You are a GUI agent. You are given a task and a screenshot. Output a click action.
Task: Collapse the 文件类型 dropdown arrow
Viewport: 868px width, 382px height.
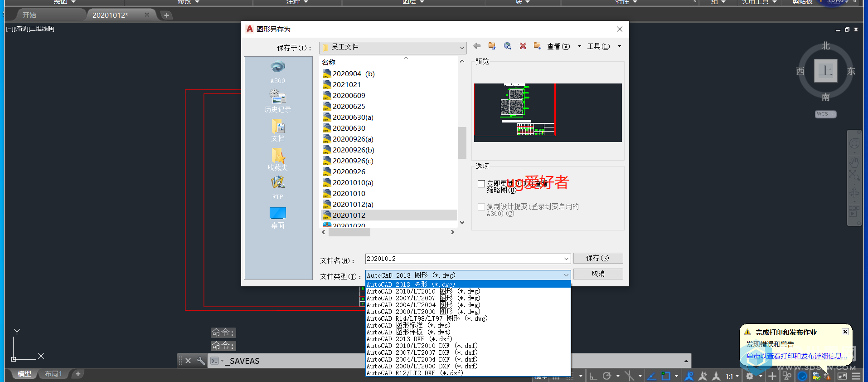tap(566, 275)
